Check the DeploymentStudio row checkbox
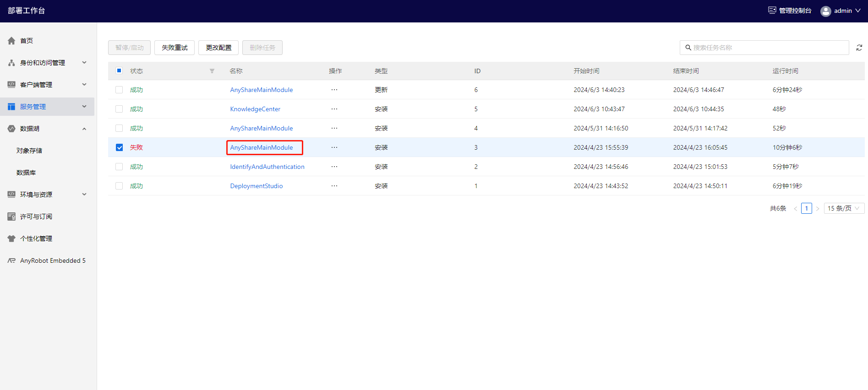This screenshot has height=390, width=868. 119,186
